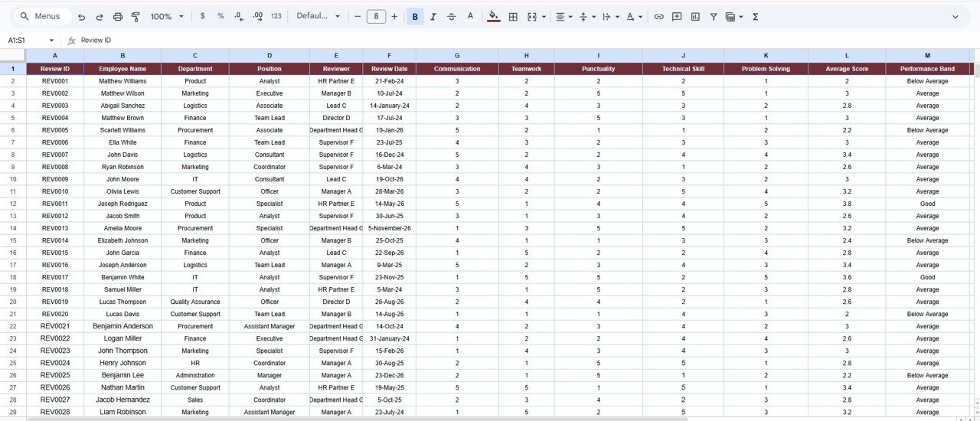The height and width of the screenshot is (421, 980).
Task: Click the text rotation icon
Action: pos(630,16)
